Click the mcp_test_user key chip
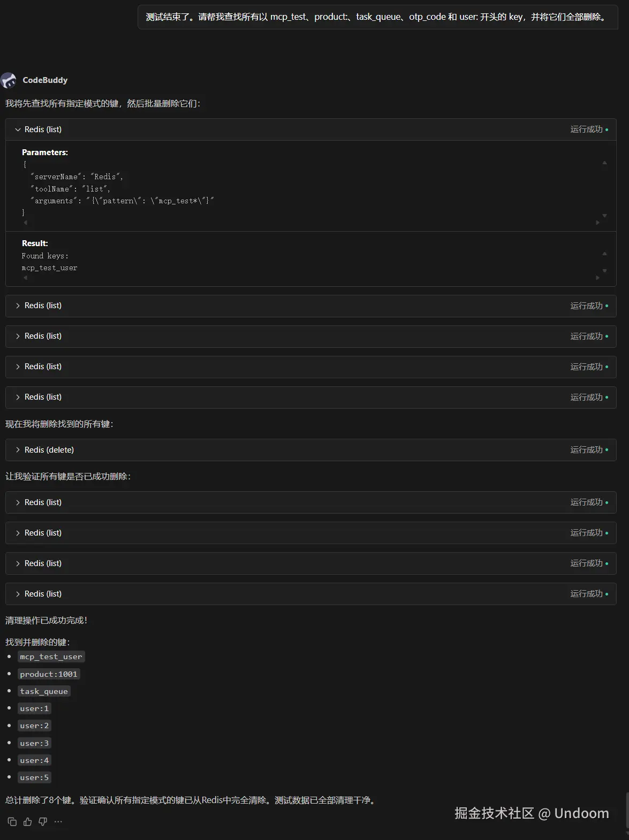Image resolution: width=629 pixels, height=840 pixels. (51, 656)
